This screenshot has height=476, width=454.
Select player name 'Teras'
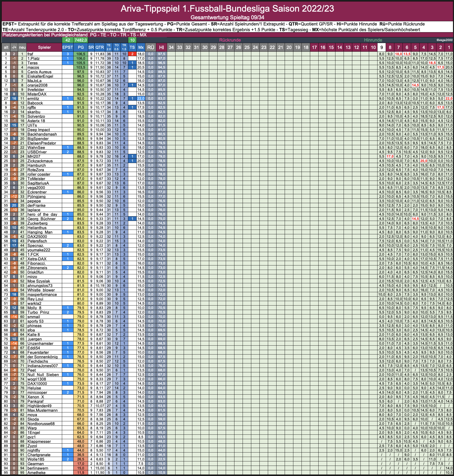point(32,63)
